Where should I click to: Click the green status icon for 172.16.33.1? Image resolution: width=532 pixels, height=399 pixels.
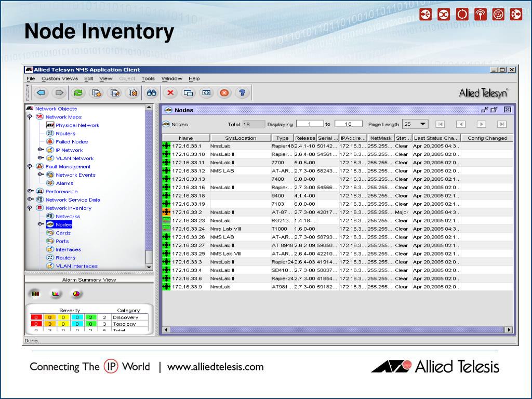pyautogui.click(x=166, y=146)
